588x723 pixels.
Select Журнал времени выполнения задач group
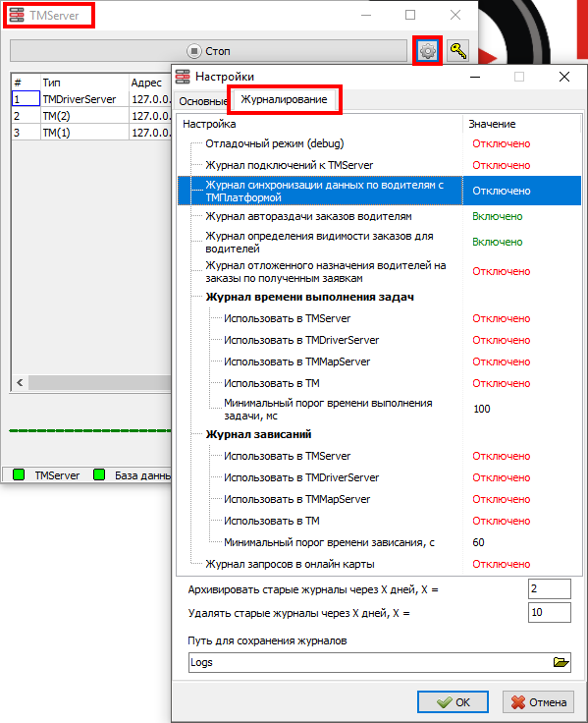[309, 297]
